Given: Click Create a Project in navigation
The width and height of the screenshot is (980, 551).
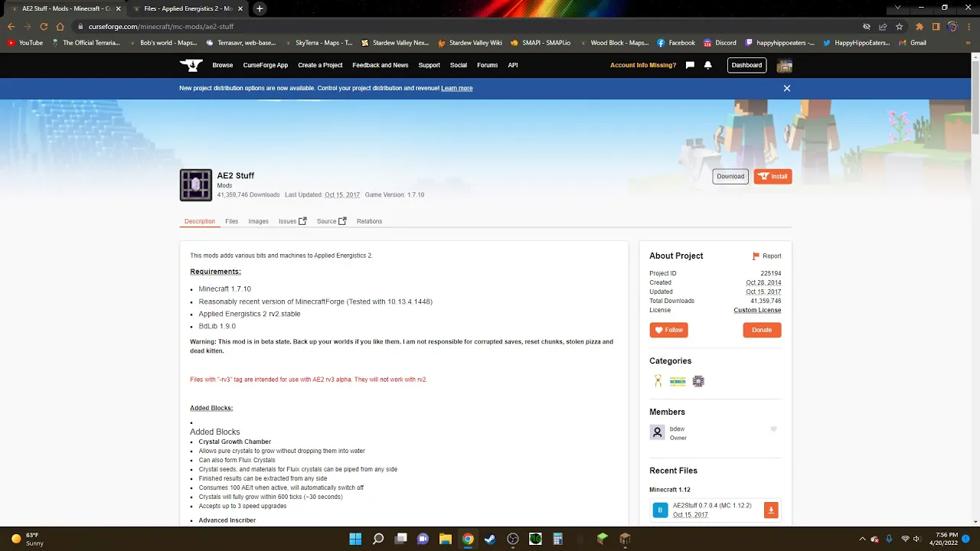Looking at the screenshot, I should click(320, 65).
